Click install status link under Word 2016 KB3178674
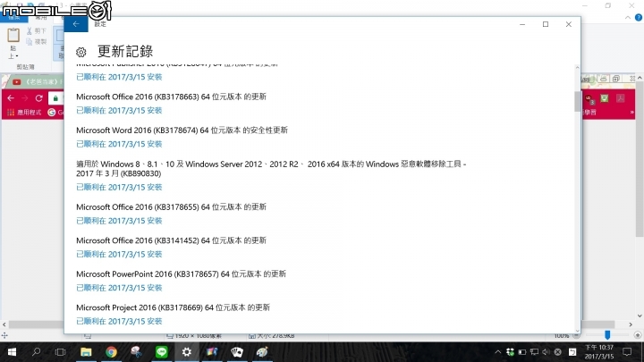Viewport: 644px width, 362px height. [x=119, y=144]
